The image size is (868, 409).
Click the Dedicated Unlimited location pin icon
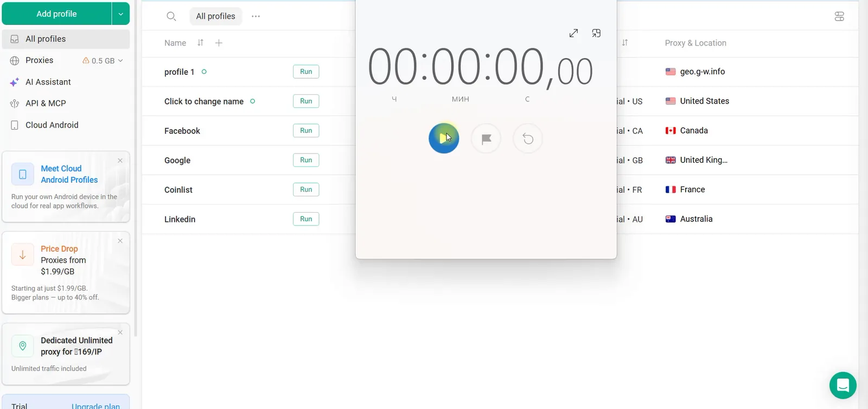pyautogui.click(x=23, y=346)
